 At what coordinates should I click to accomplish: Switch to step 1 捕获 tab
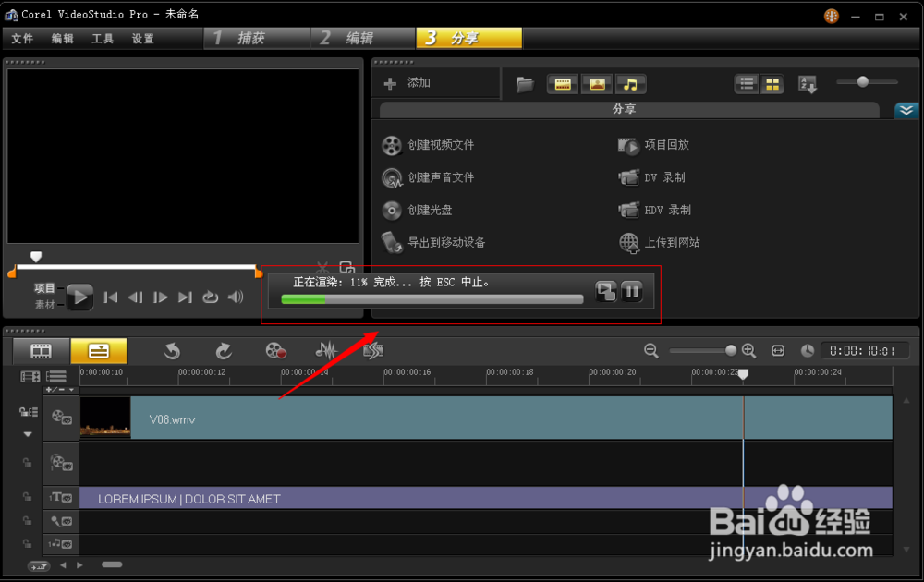pos(256,38)
